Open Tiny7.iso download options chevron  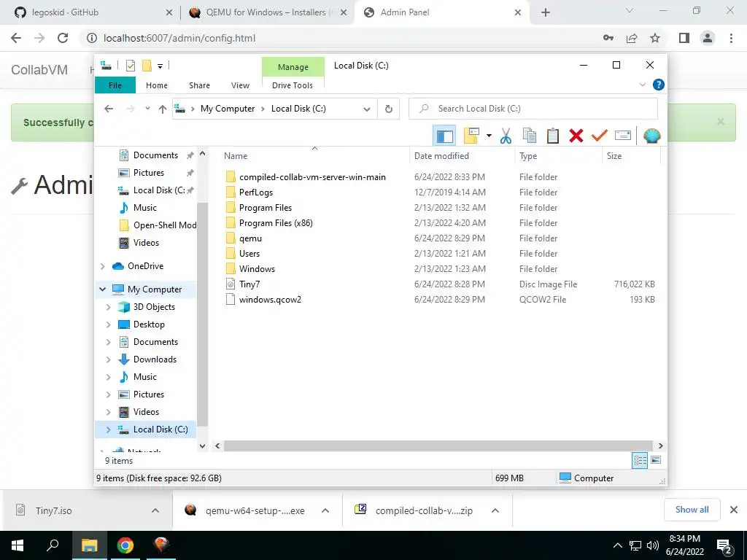[155, 510]
